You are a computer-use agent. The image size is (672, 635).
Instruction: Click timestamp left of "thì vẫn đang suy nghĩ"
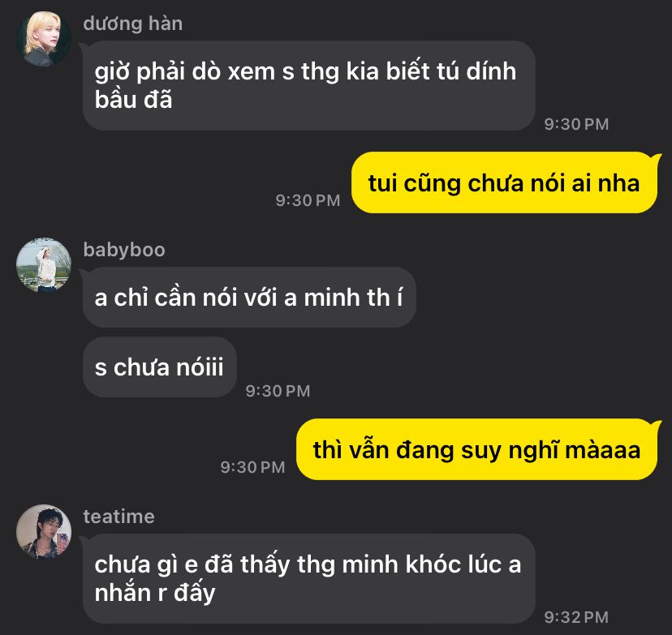[x=253, y=467]
